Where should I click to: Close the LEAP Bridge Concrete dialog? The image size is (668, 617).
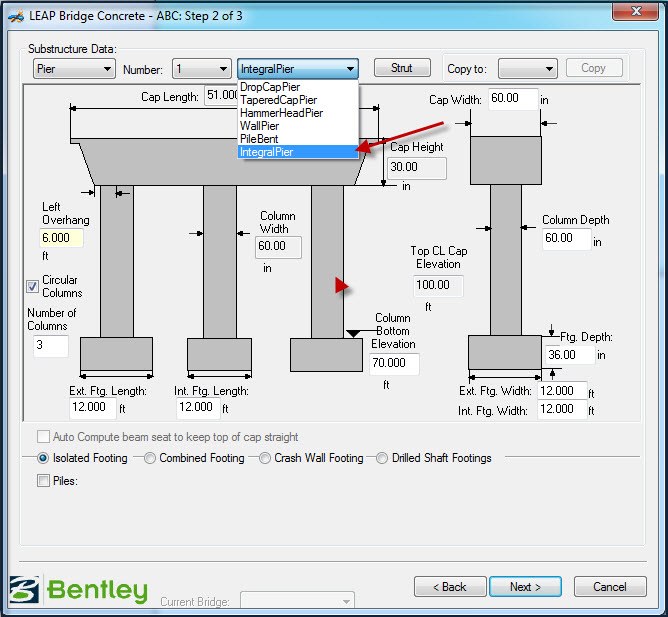pos(635,11)
